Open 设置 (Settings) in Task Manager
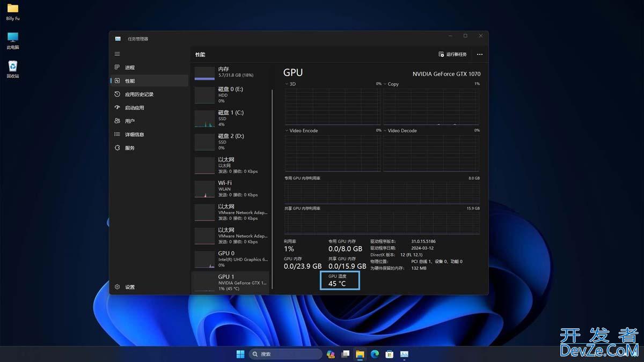The image size is (644, 362). point(150,287)
